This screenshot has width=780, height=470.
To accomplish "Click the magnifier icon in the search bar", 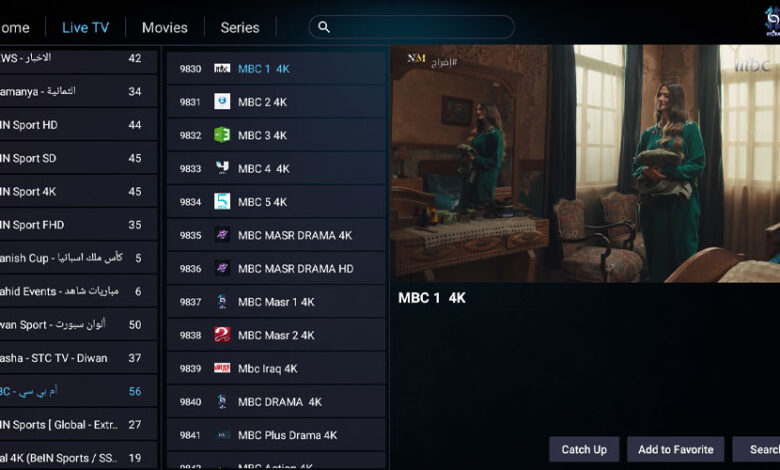I will click(x=324, y=27).
